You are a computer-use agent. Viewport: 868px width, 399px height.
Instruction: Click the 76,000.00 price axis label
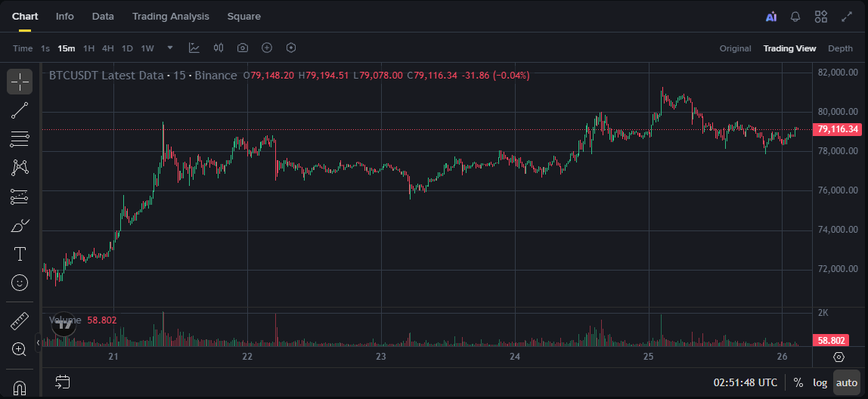pos(838,190)
